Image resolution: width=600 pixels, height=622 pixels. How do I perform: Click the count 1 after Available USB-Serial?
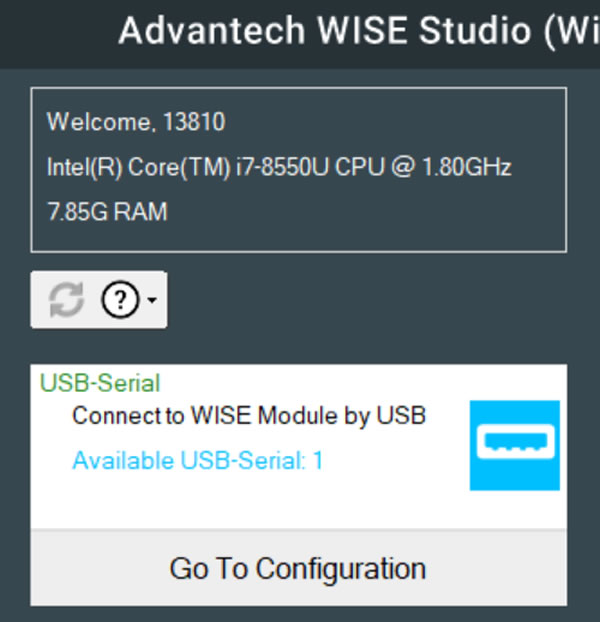pyautogui.click(x=318, y=461)
